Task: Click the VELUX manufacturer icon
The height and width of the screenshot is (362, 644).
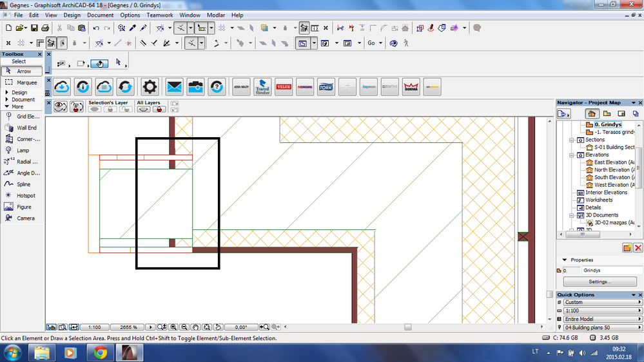Action: pyautogui.click(x=284, y=86)
